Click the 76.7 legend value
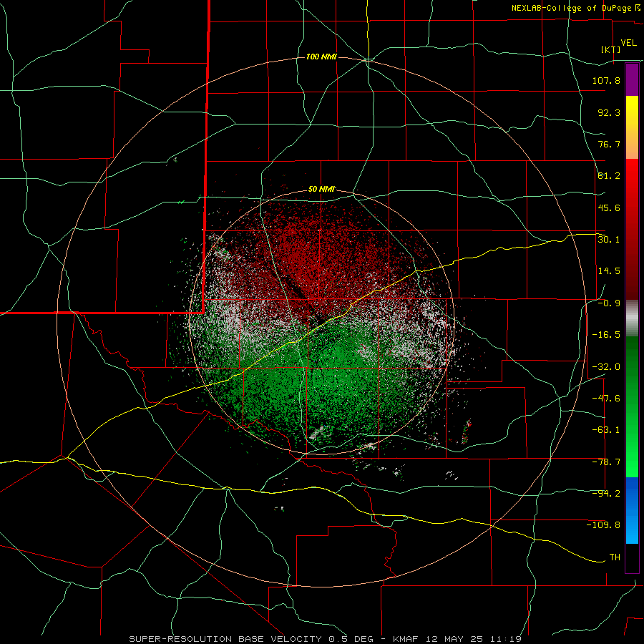The image size is (644, 644). 609,144
